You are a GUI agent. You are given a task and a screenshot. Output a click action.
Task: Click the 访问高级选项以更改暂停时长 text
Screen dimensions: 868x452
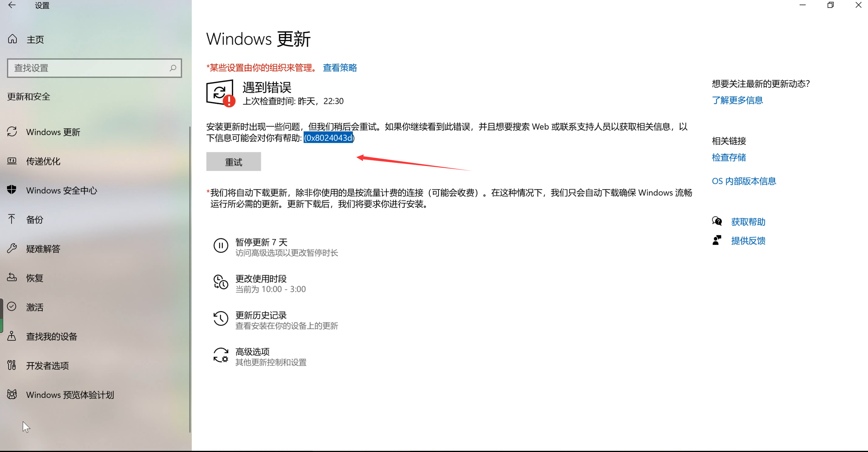tap(286, 253)
